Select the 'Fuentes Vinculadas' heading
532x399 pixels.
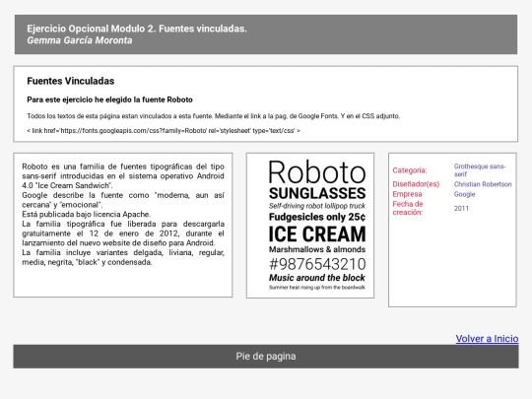click(71, 81)
